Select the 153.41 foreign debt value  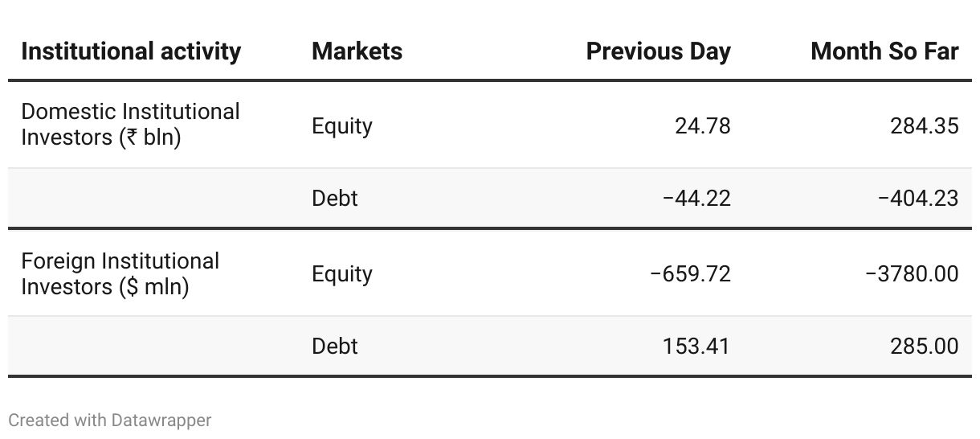point(696,346)
